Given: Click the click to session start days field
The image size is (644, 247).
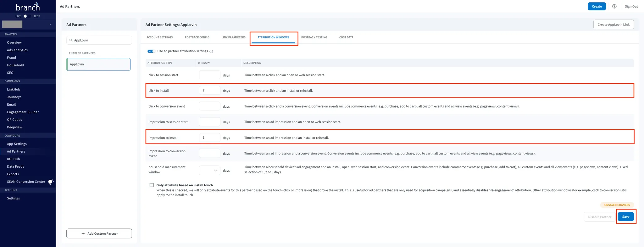Looking at the screenshot, I should [209, 75].
